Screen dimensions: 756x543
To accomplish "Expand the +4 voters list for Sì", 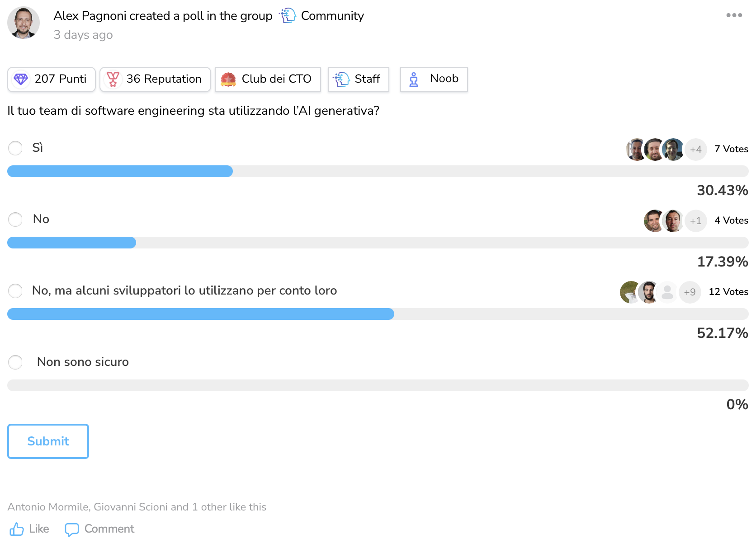I will click(x=695, y=150).
